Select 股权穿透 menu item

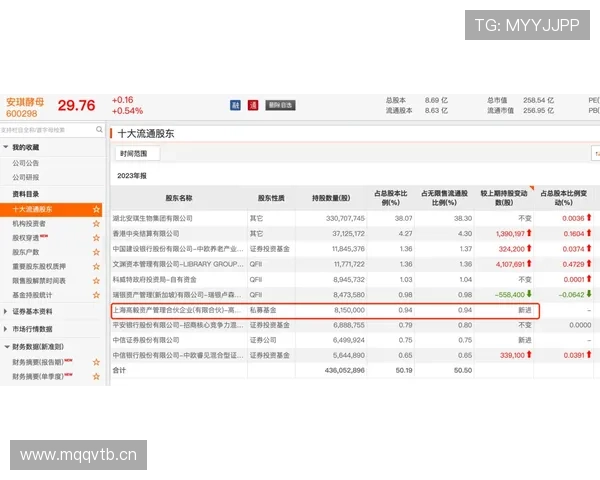pos(26,238)
